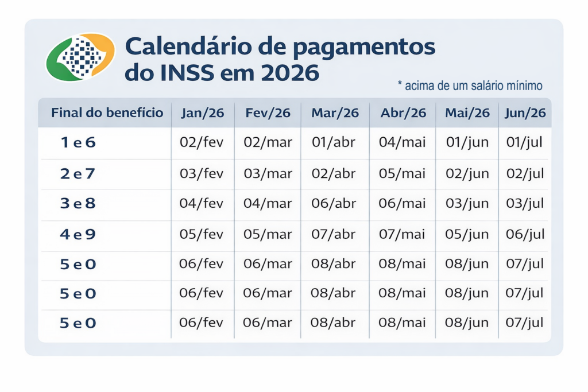588x392 pixels.
Task: Select the 'Final do benefício' column header
Action: point(107,112)
